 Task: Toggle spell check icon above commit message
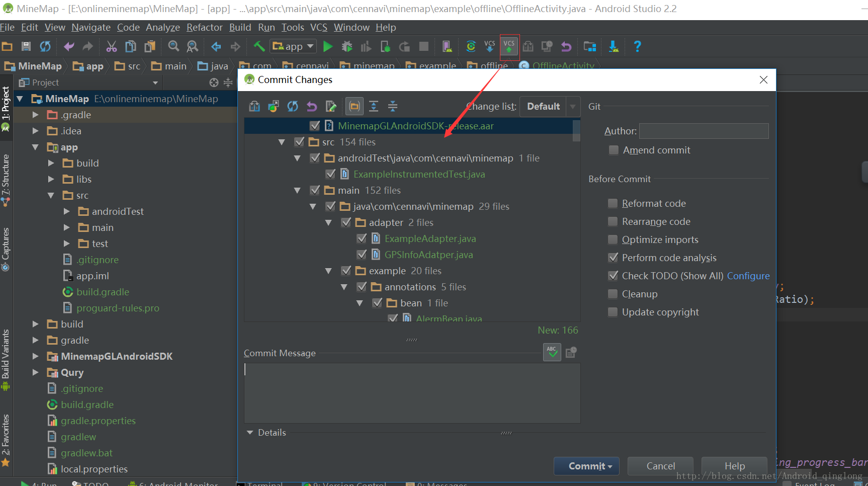coord(552,352)
